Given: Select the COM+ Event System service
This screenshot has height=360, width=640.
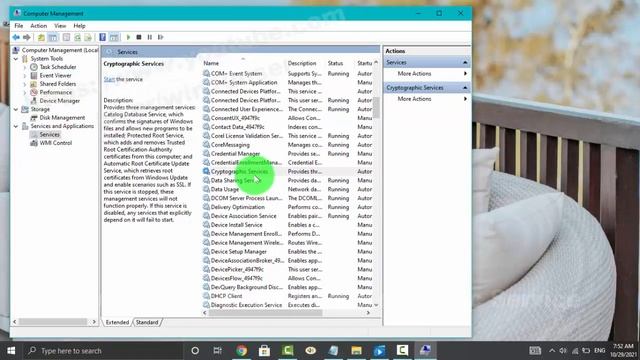Looking at the screenshot, I should [288, 73].
